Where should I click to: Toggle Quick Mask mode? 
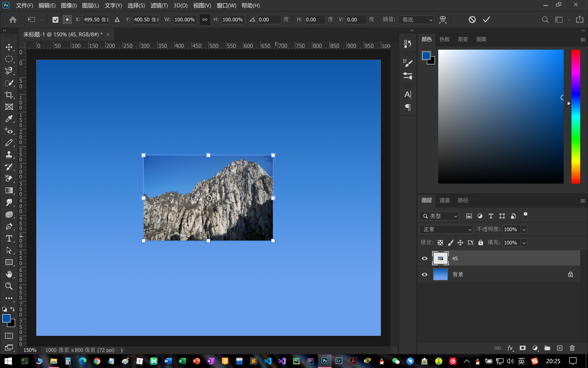tap(9, 336)
